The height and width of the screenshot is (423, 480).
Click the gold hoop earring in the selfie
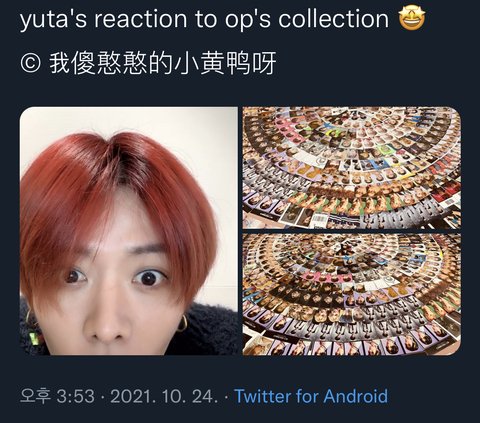[183, 323]
